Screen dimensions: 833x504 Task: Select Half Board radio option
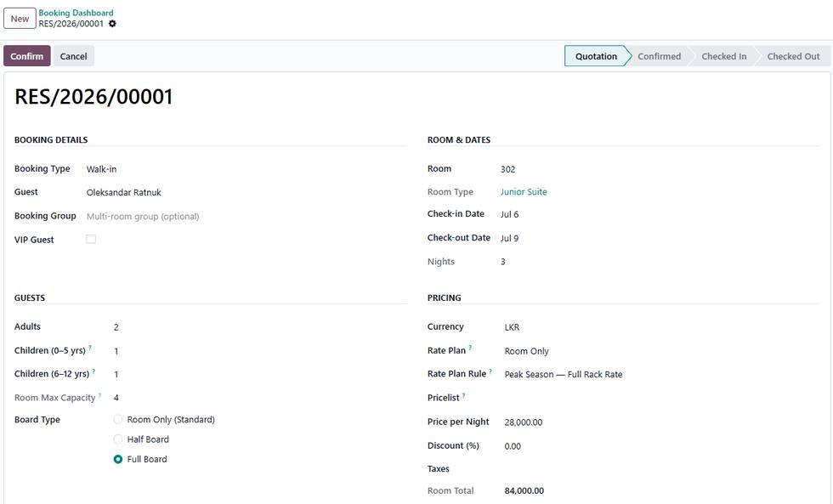tap(118, 439)
